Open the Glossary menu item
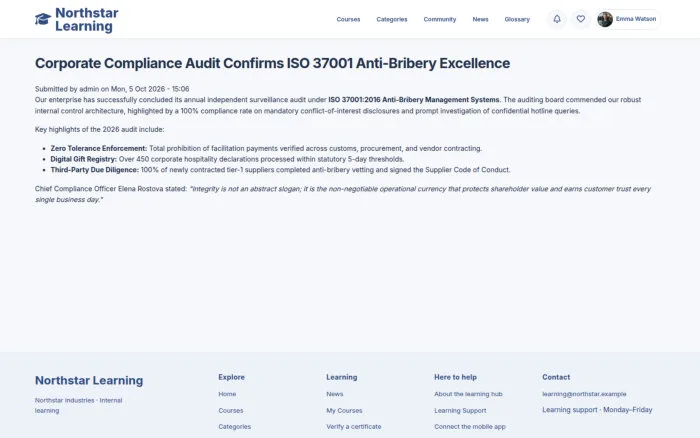This screenshot has width=700, height=438. 517,19
